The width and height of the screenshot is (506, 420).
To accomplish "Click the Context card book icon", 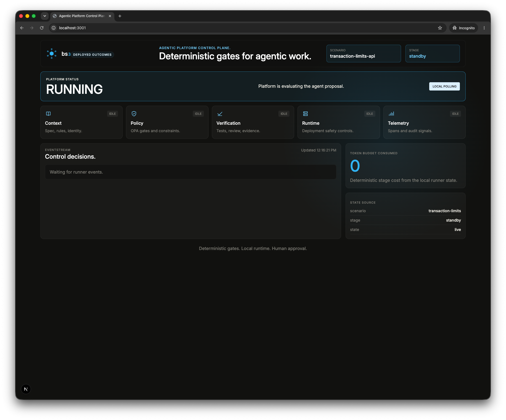I will (48, 114).
